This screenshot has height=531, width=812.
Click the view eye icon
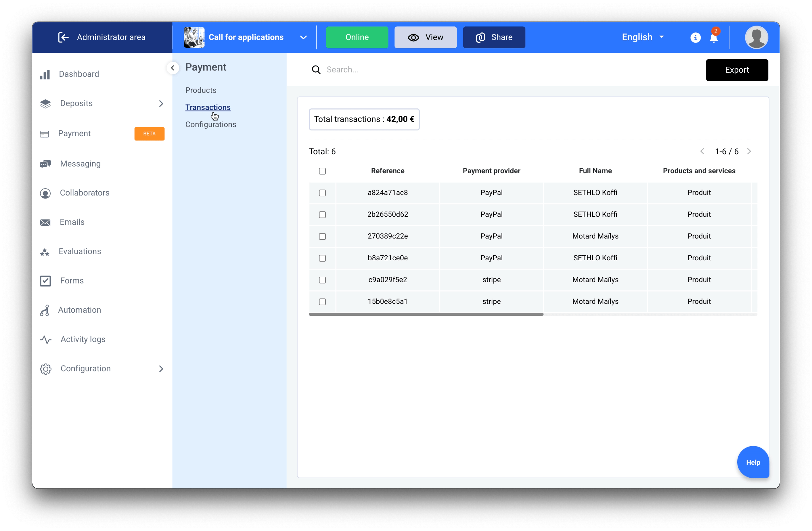pos(413,37)
